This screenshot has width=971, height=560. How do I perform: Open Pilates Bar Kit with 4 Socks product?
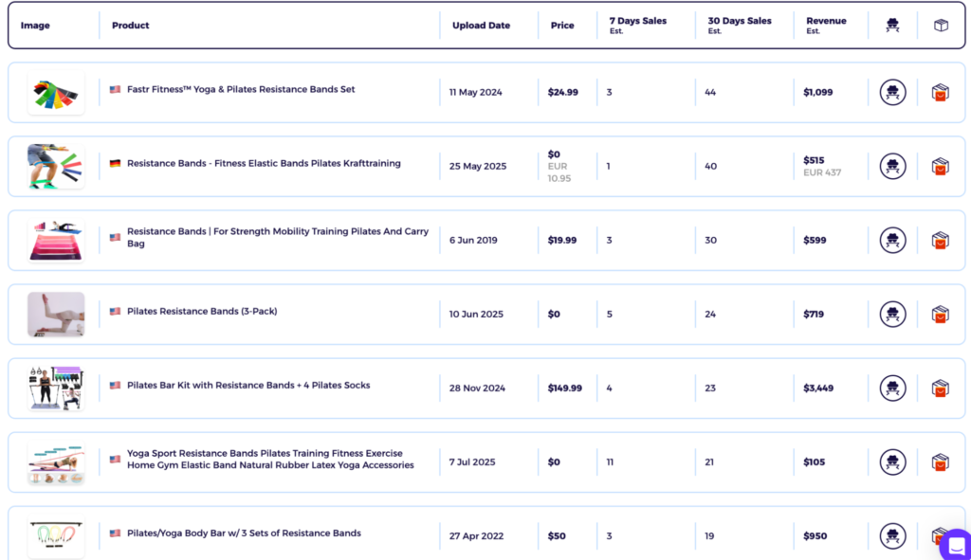tap(248, 386)
